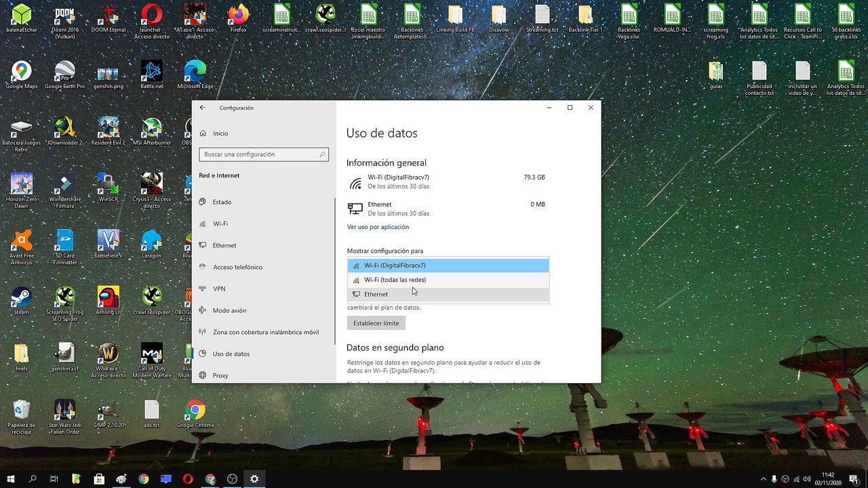Select Steam icon on desktop
The width and height of the screenshot is (868, 488).
[21, 301]
